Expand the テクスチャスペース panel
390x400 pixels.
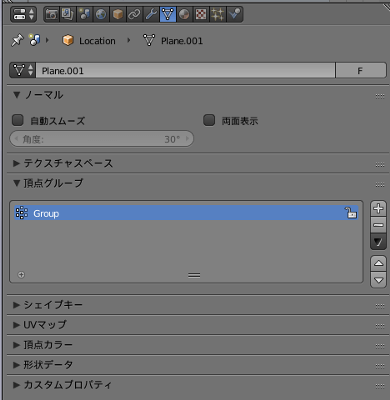click(16, 163)
